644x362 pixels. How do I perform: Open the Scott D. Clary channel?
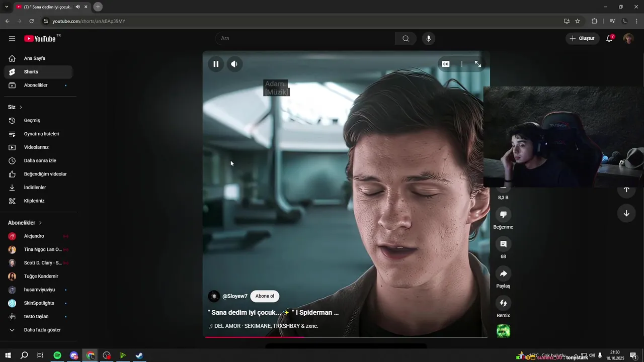coord(38,263)
